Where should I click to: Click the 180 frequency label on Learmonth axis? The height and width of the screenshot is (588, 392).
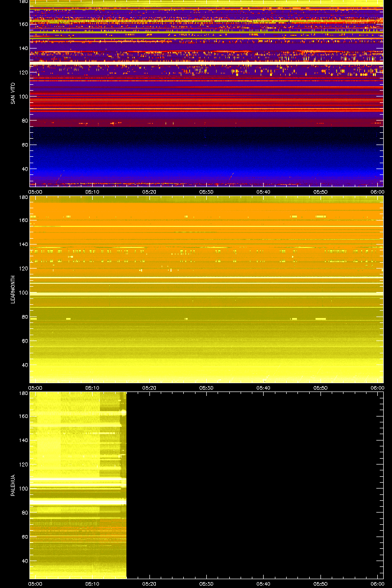(23, 197)
